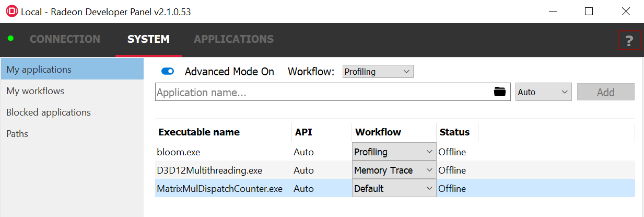Sort by Executable name column header
644x217 pixels.
[x=199, y=132]
